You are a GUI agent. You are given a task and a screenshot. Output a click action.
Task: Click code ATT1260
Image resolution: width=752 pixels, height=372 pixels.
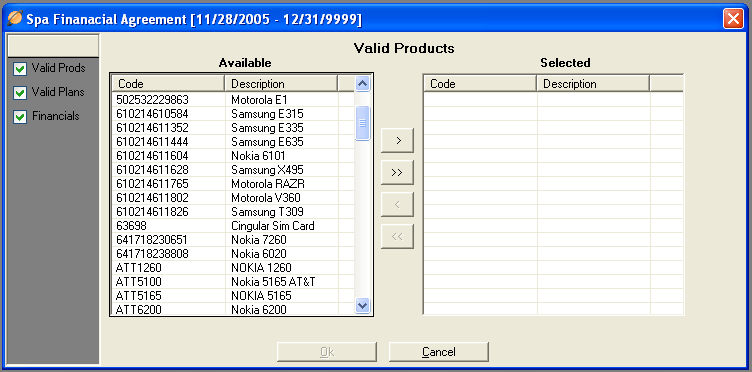click(139, 267)
